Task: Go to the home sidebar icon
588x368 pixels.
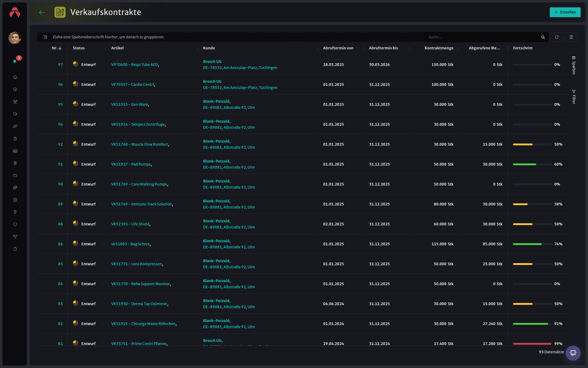Action: click(x=15, y=77)
